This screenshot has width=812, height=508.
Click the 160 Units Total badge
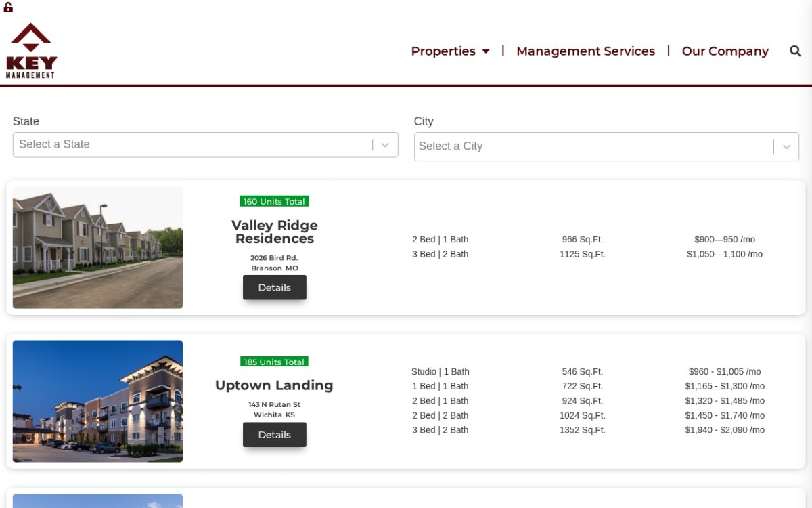274,201
